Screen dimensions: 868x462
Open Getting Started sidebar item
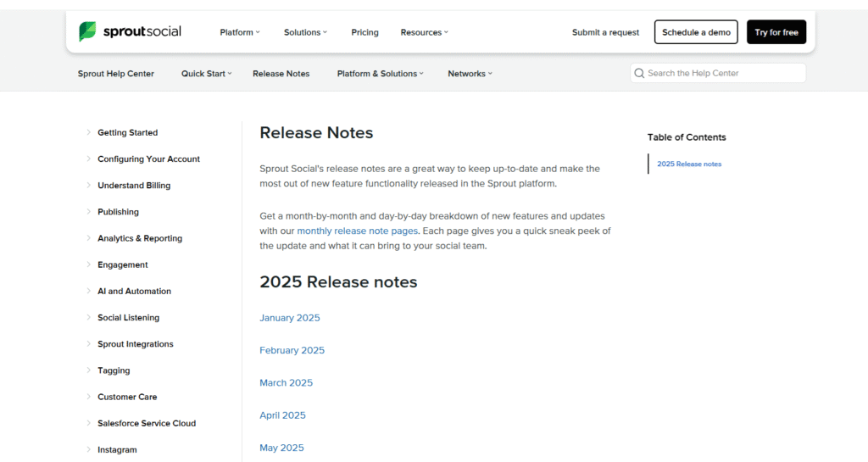click(x=127, y=133)
